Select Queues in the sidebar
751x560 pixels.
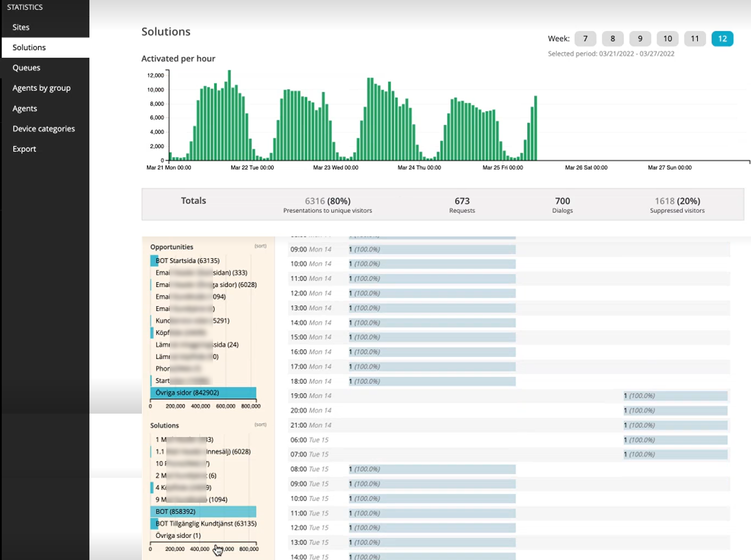click(x=26, y=68)
